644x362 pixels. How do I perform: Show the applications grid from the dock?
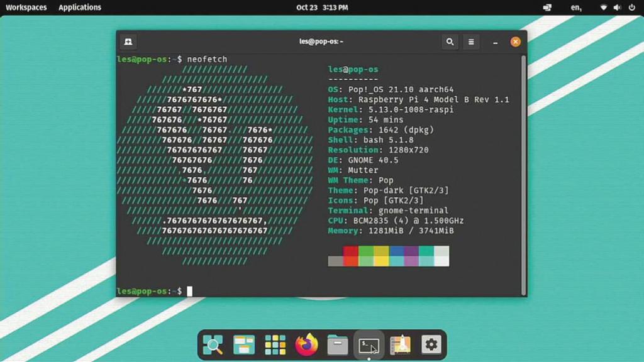[x=275, y=345]
